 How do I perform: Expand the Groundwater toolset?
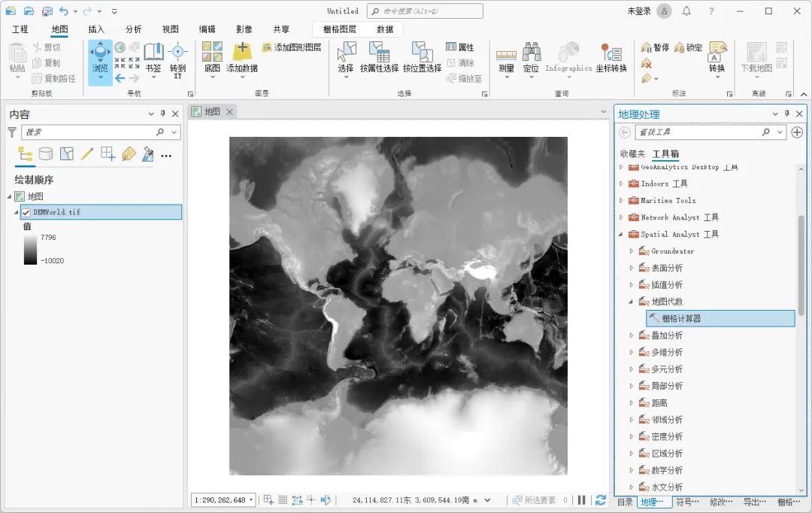tap(632, 251)
